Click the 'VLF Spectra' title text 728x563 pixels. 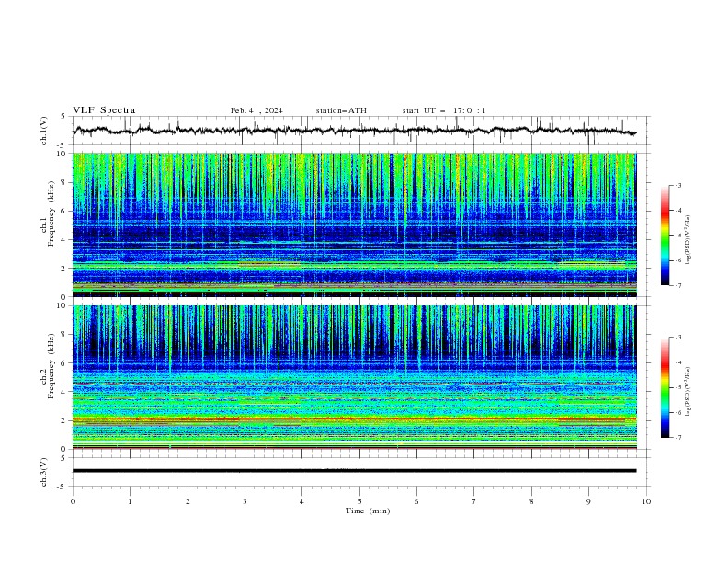coord(104,110)
